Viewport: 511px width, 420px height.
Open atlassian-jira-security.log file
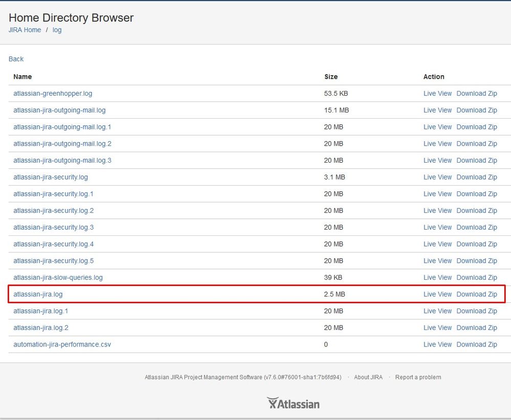coord(51,177)
